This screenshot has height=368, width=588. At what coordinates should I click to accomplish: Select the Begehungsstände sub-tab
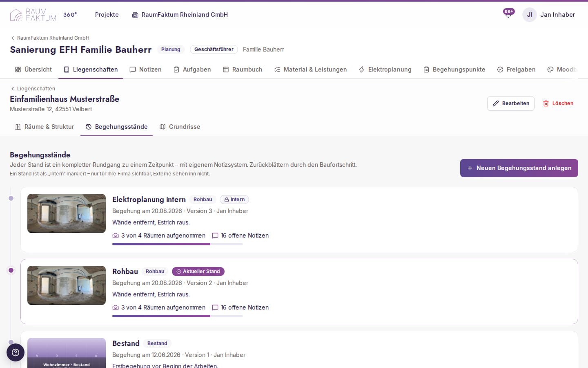tap(117, 127)
